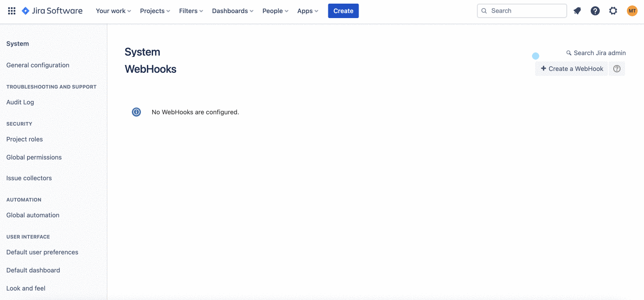Click the info icon beside No WebHooks message
Viewport: 644px width, 300px height.
(x=136, y=112)
